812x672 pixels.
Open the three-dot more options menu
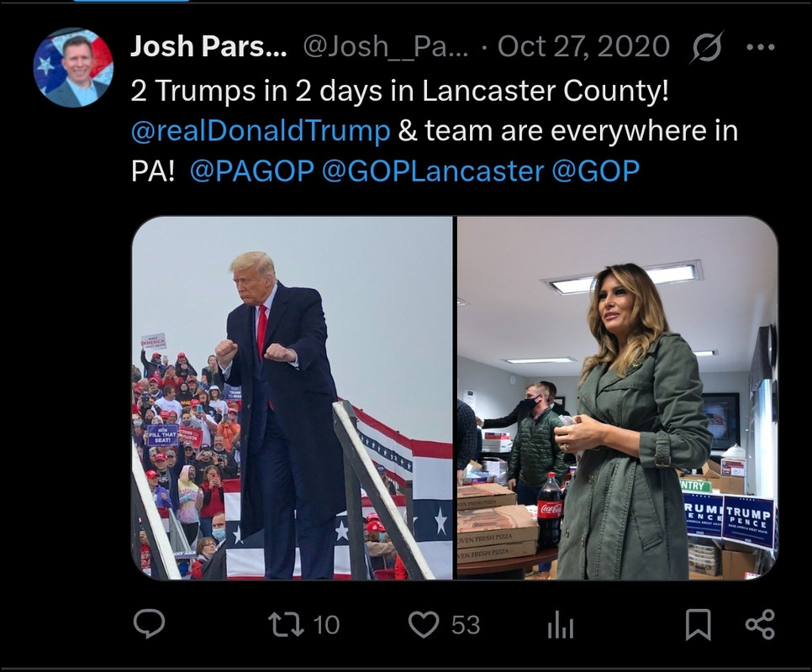click(761, 47)
